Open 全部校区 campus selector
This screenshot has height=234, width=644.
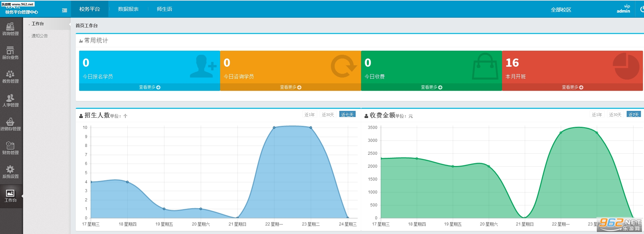[x=561, y=10]
